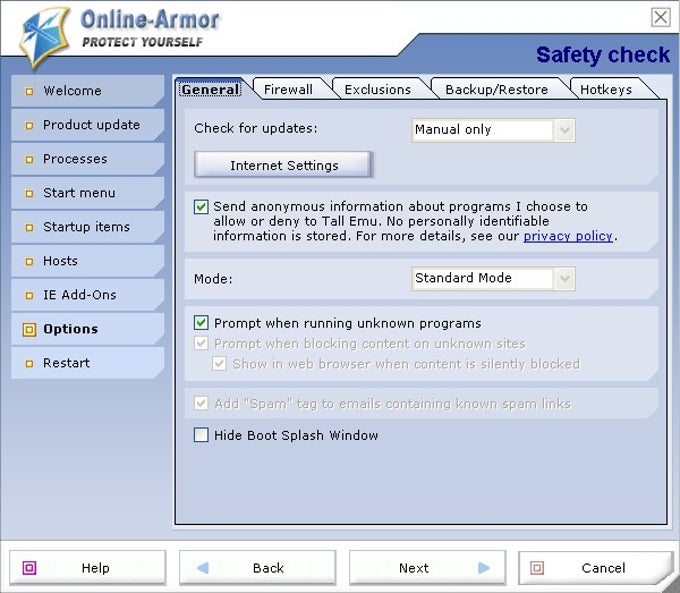Select Restart in the sidebar
Screen dimensions: 680x593
(88, 363)
